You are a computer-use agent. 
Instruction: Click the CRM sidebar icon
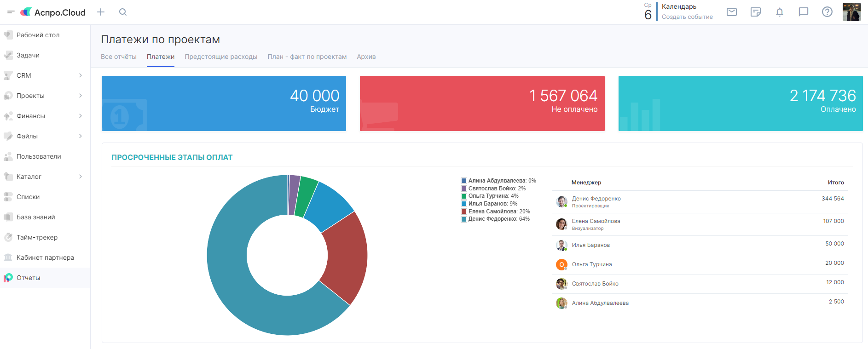(8, 75)
